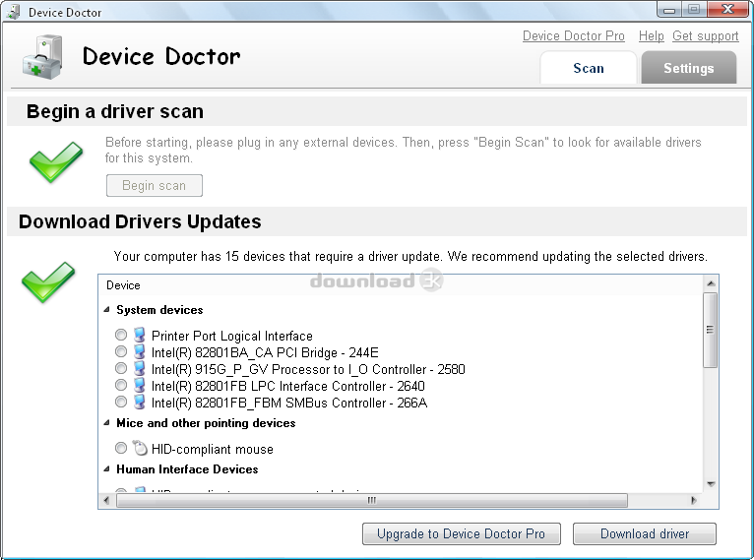Click the mouse icon beside HID-compliant mouse
This screenshot has height=560, width=754.
coord(140,448)
